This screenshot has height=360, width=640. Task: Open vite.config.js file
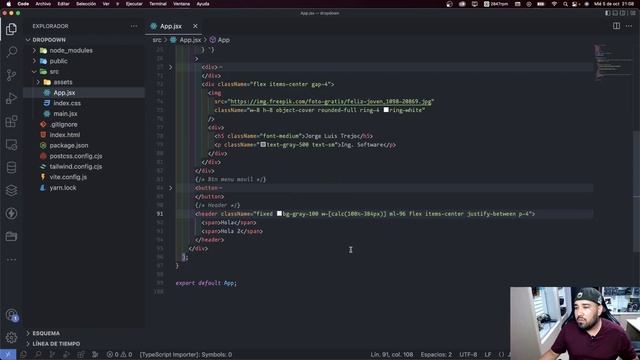point(68,177)
